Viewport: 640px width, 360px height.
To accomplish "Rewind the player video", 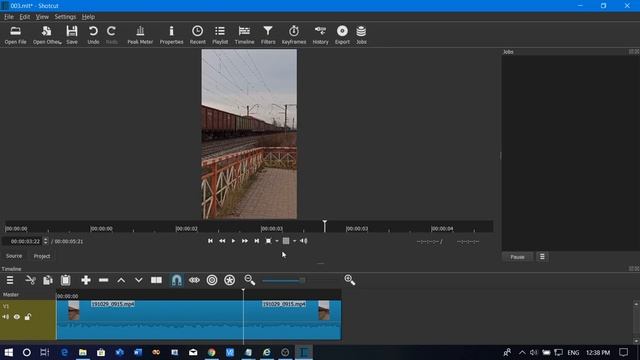I will coord(222,241).
